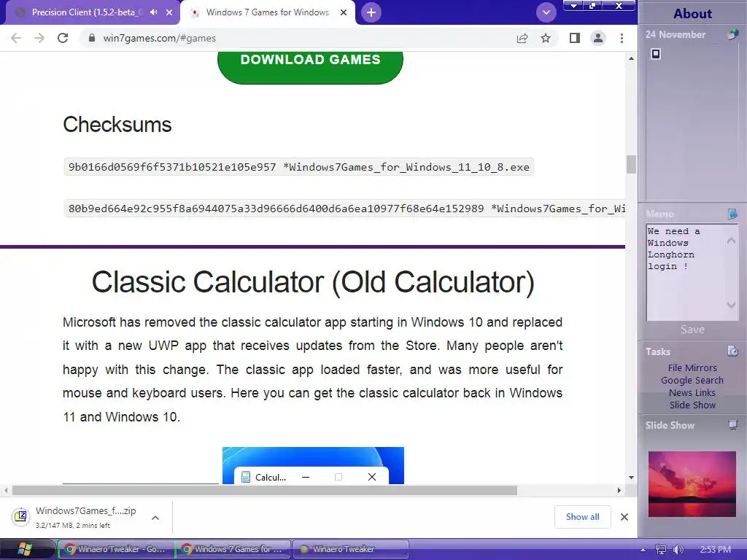747x560 pixels.
Task: Open the window title bar dropdown arrow
Action: [x=573, y=6]
